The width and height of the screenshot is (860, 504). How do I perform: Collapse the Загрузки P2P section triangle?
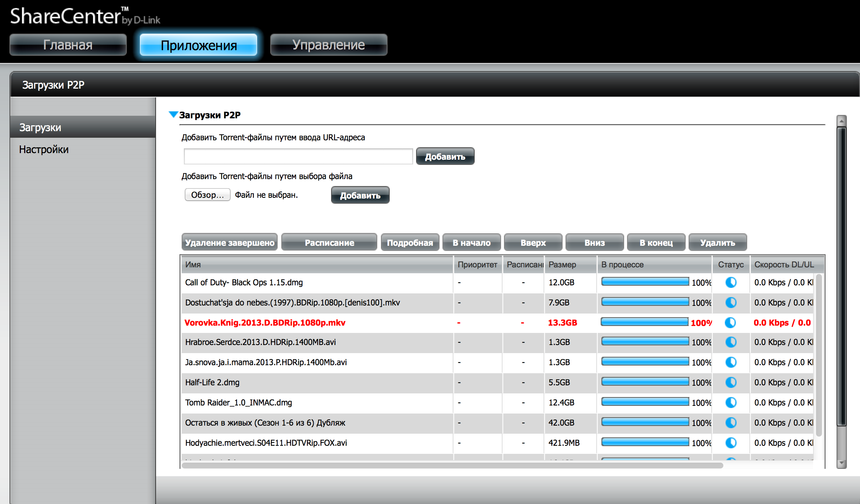173,115
